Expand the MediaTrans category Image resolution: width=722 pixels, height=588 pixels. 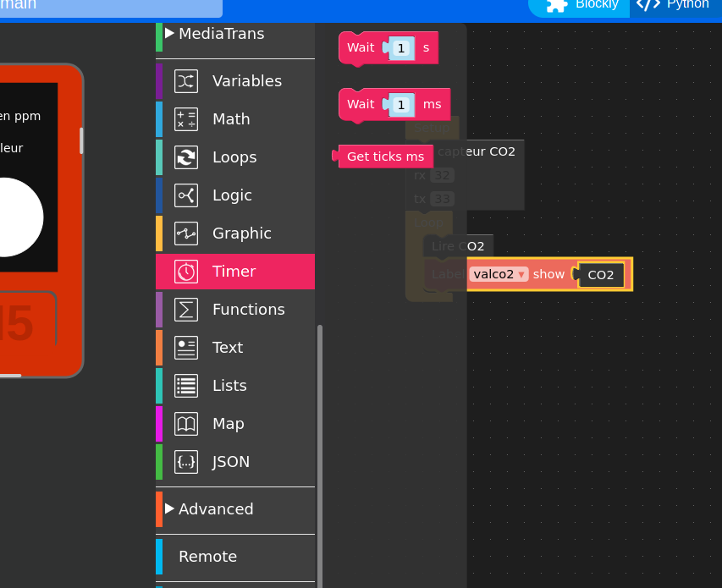[170, 34]
